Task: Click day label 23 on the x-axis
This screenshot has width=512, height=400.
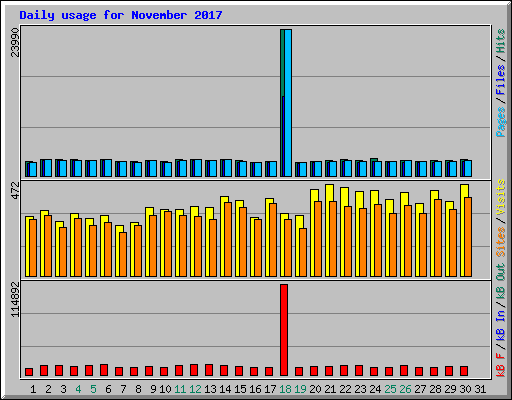Action: point(360,389)
